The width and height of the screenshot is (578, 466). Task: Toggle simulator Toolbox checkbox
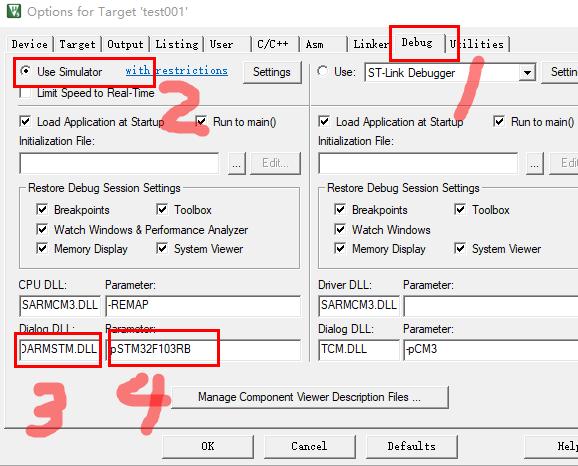point(162,209)
